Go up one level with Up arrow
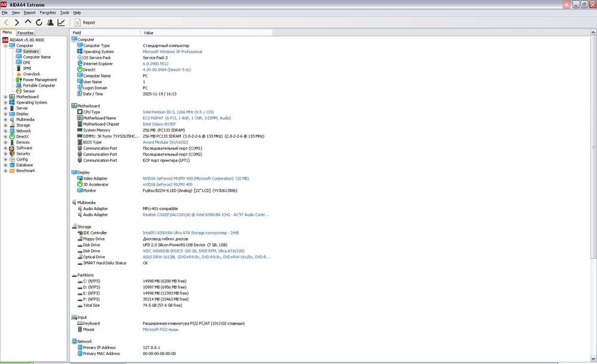Screen dimensions: 597x364 (28, 23)
